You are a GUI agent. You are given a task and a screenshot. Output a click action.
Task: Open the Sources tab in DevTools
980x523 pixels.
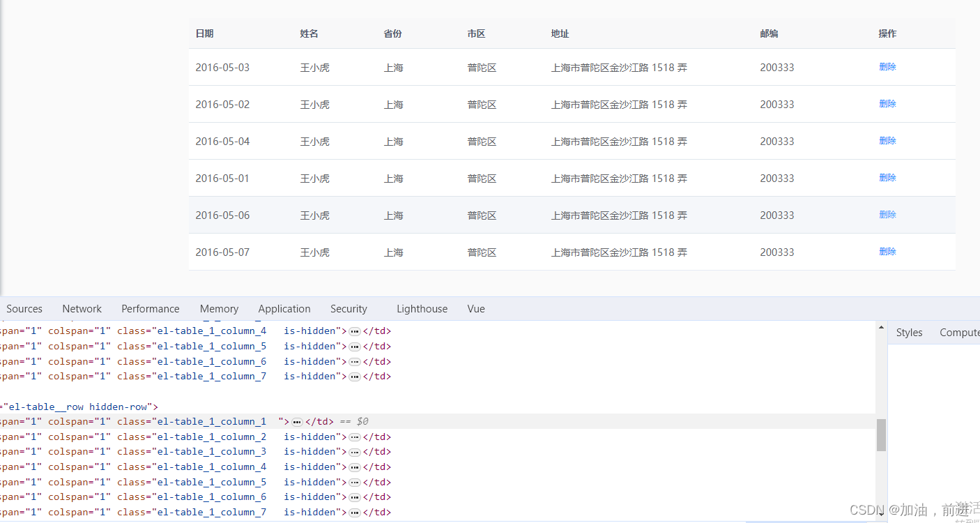24,309
